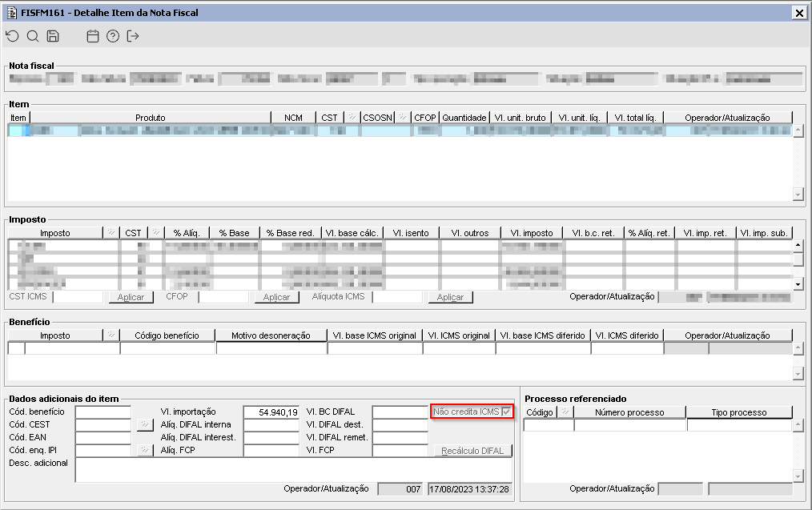Click the % Alíq. column header
This screenshot has height=510, width=812.
pyautogui.click(x=187, y=233)
